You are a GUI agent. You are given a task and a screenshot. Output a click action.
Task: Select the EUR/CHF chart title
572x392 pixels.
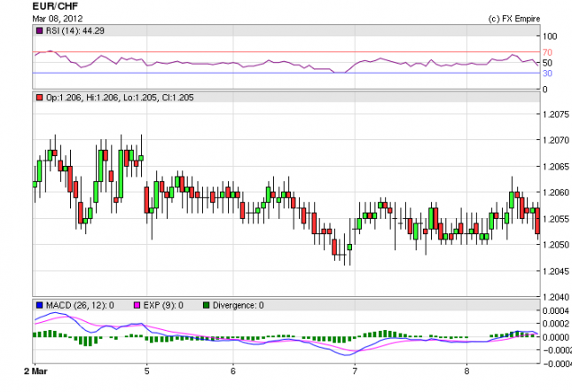55,6
